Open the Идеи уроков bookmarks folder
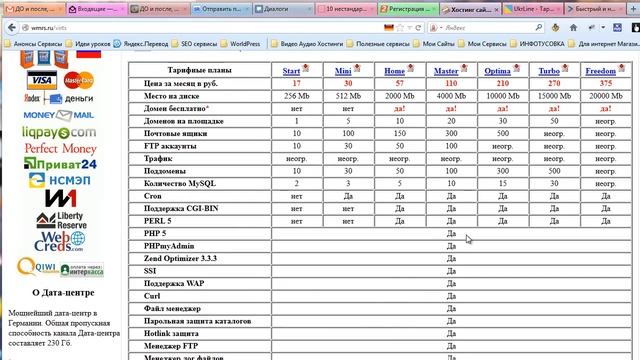This screenshot has height=360, width=640. [x=88, y=44]
